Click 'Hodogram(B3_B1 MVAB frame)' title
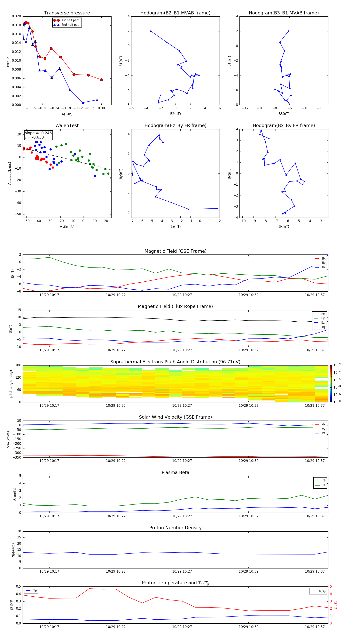Viewport: 351px width, 644px height. click(284, 13)
